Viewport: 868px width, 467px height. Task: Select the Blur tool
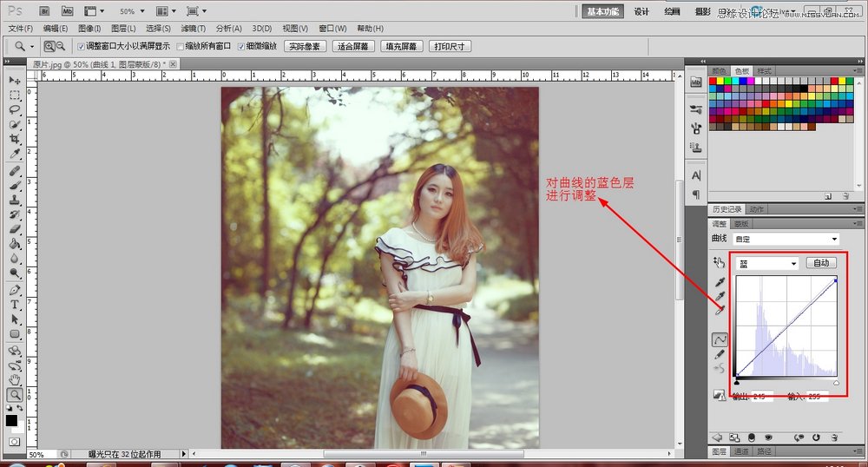(15, 259)
